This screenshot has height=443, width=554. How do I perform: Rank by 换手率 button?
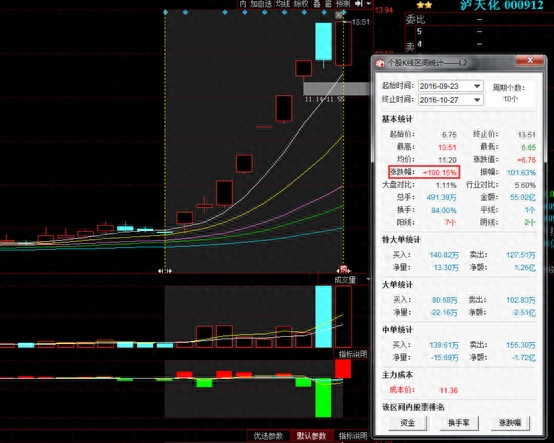[x=459, y=423]
